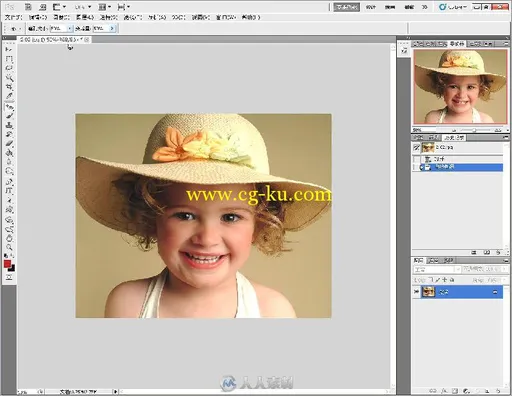Image resolution: width=512 pixels, height=396 pixels.
Task: Select the History Brush tool
Action: (9, 134)
